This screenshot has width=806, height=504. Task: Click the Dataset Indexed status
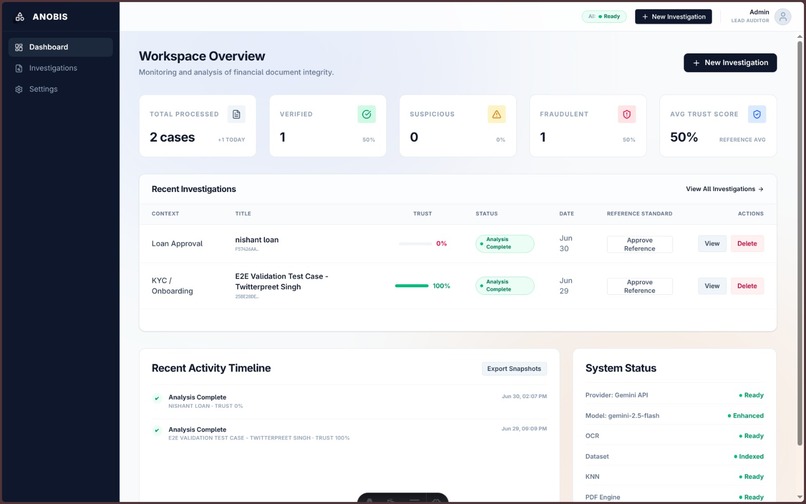[748, 457]
